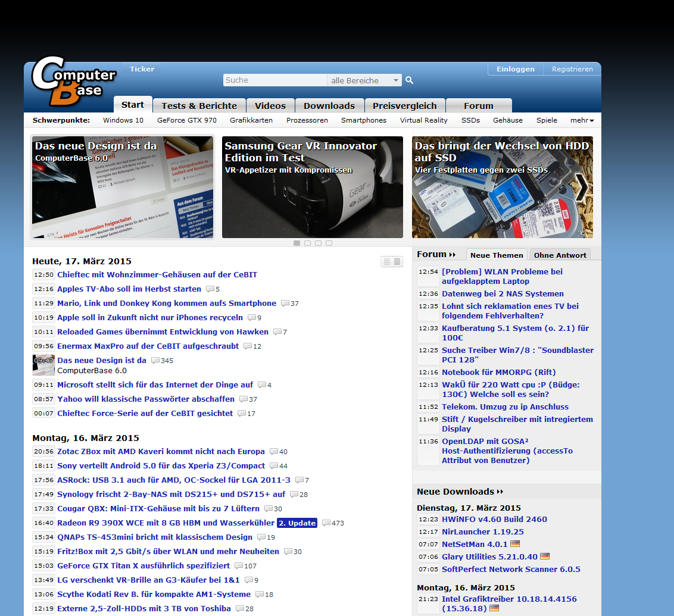Expand the mehr topics dropdown

[582, 120]
